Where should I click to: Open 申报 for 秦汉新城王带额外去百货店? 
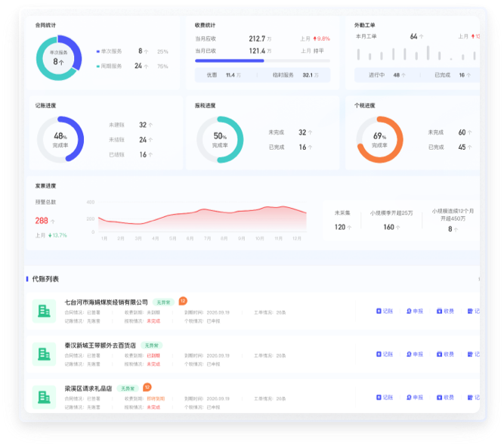415,354
